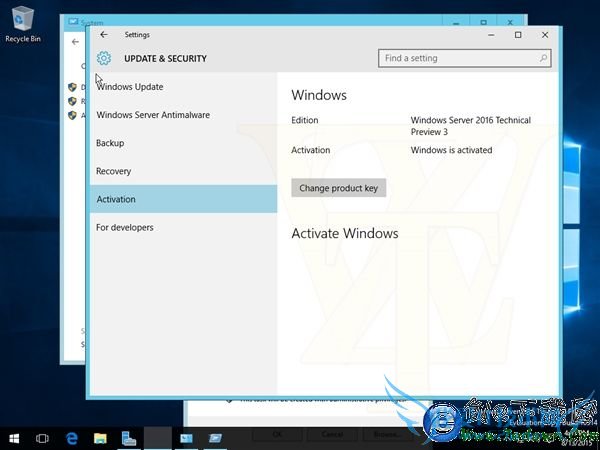Click first shield icon in System window

tap(72, 87)
